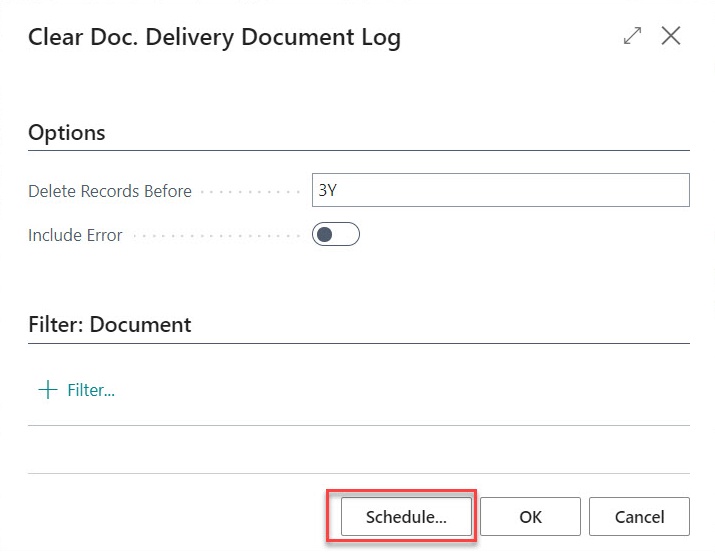Click the dotted leader after Delete Records Before
The width and height of the screenshot is (715, 553).
pos(250,192)
